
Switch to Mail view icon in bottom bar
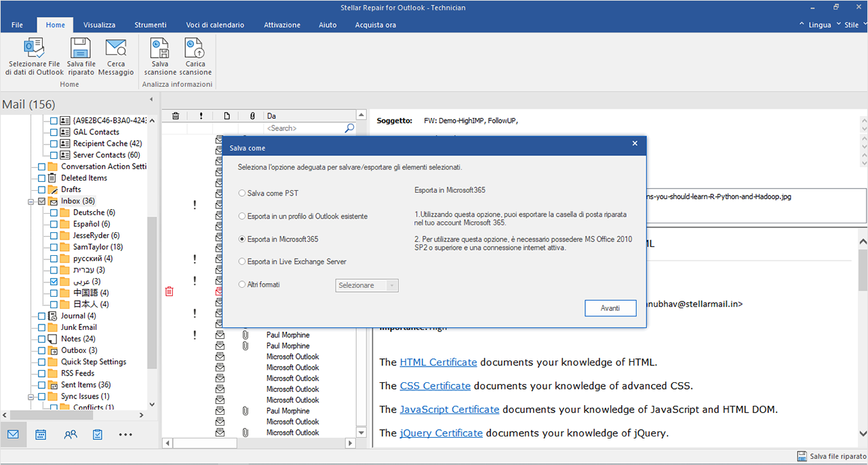click(13, 434)
